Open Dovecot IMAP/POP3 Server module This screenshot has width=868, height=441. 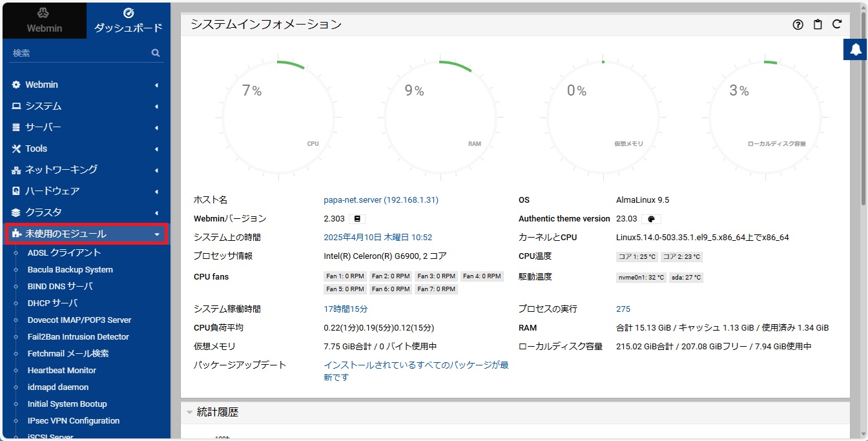(79, 320)
